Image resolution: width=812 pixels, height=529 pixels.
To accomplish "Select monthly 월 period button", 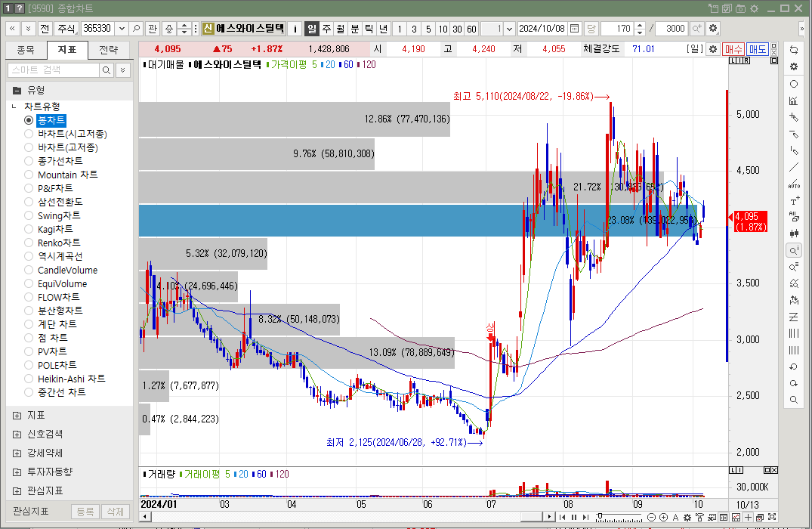I will [340, 29].
